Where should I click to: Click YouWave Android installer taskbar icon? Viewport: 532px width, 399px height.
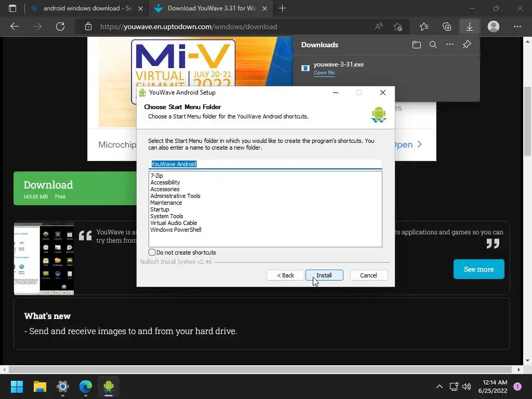109,387
